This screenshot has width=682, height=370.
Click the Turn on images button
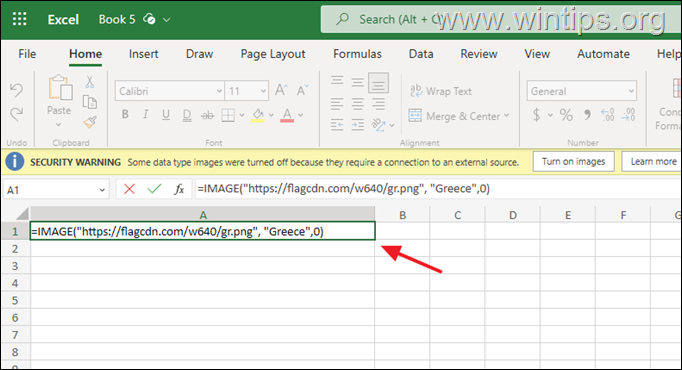point(573,162)
